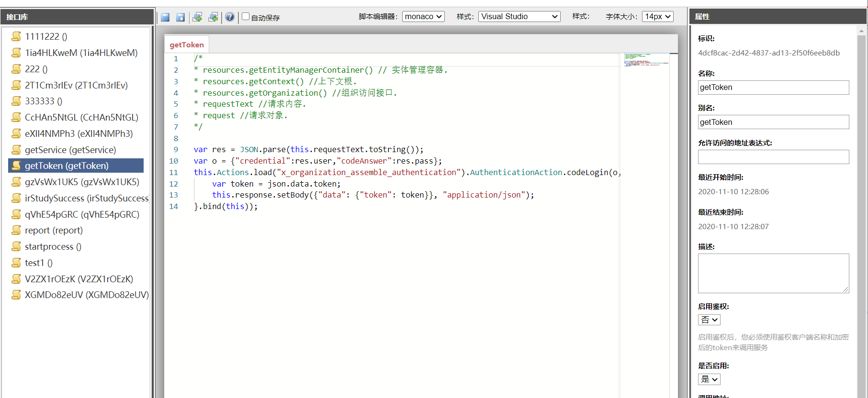Click code line 12 'var token = json.data.token'

276,184
